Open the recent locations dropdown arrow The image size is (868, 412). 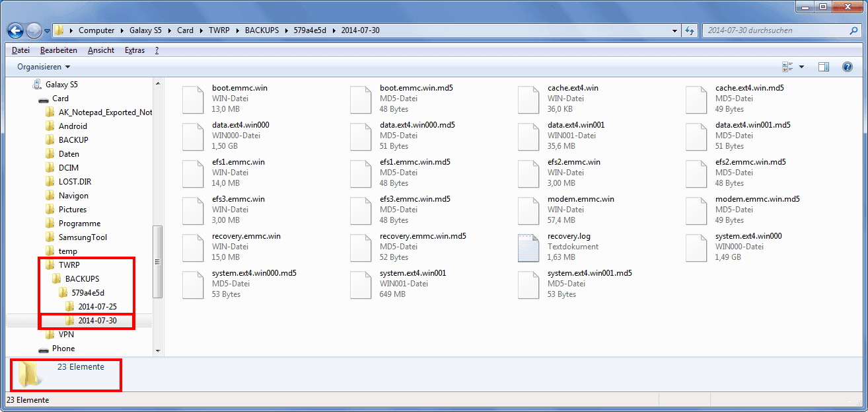click(47, 31)
